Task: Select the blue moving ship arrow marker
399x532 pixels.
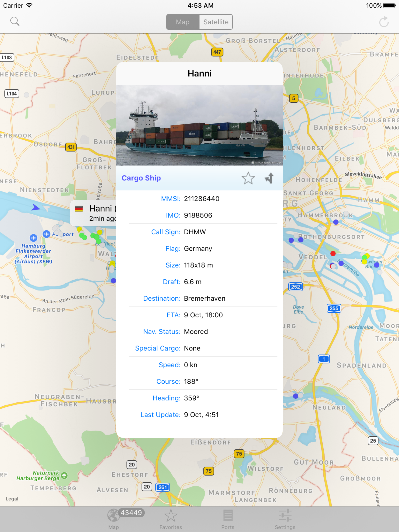Action: pos(36,207)
